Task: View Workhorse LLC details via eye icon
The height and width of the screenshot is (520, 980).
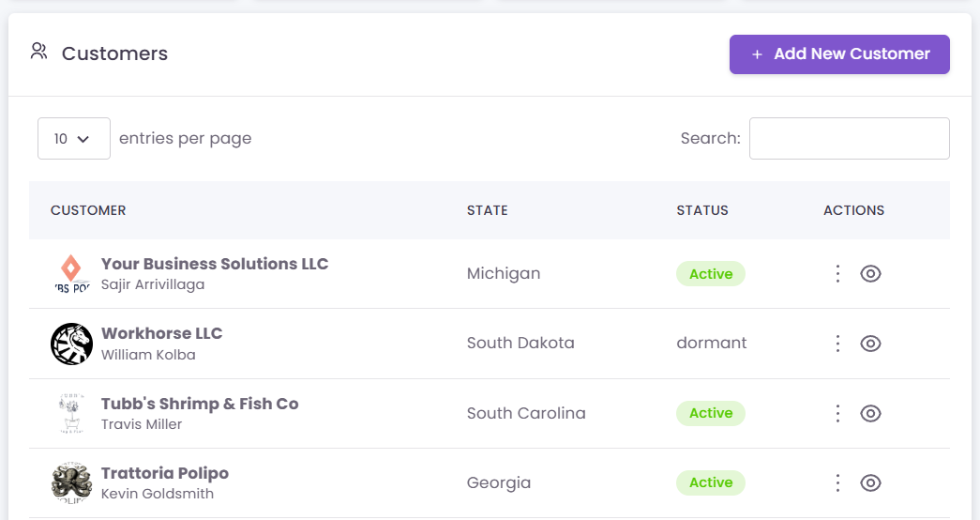Action: click(870, 344)
